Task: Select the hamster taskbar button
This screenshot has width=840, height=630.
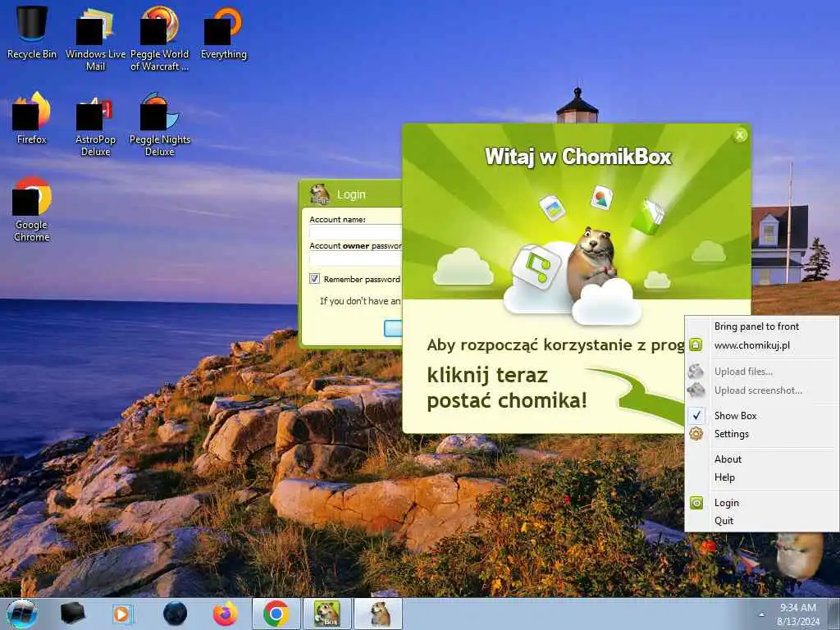Action: click(378, 614)
